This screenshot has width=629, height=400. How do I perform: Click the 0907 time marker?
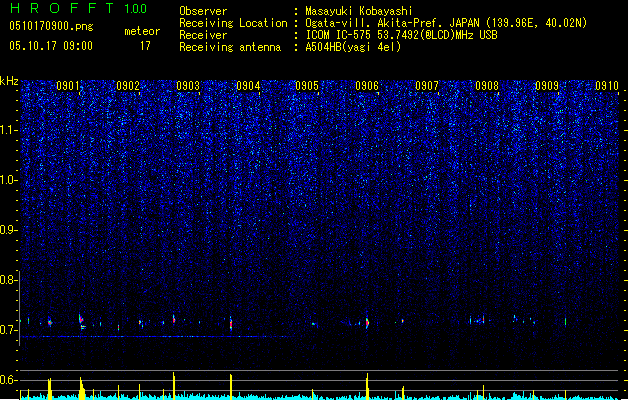(427, 86)
